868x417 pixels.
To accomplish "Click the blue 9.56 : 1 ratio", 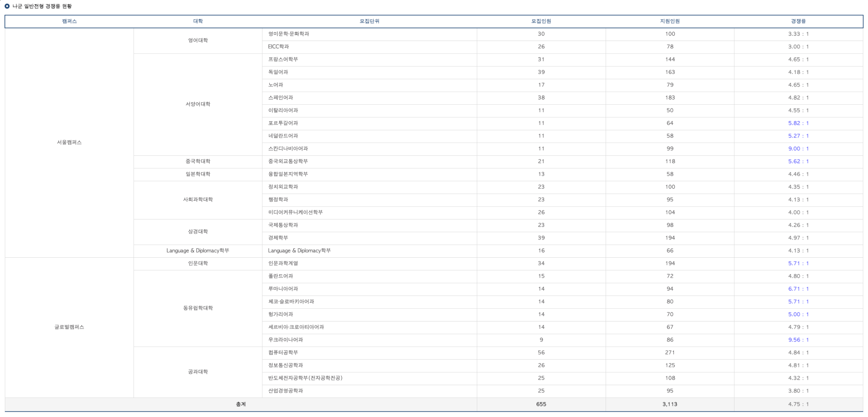I will pos(798,340).
